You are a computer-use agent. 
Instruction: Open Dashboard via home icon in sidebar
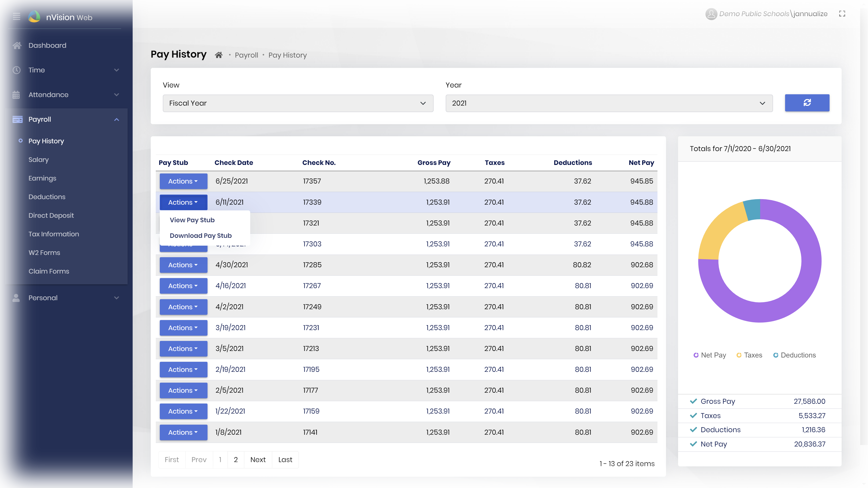click(17, 45)
